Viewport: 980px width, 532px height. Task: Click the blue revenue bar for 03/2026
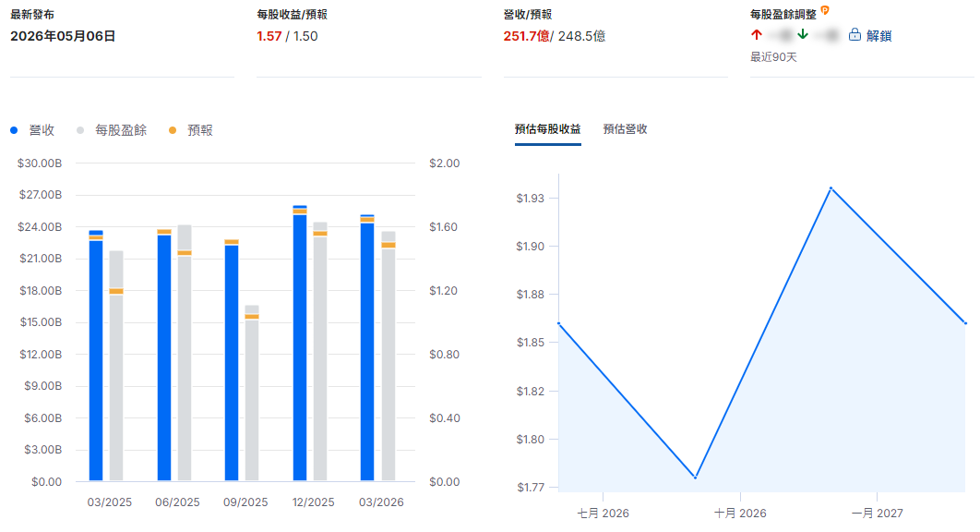[x=367, y=347]
